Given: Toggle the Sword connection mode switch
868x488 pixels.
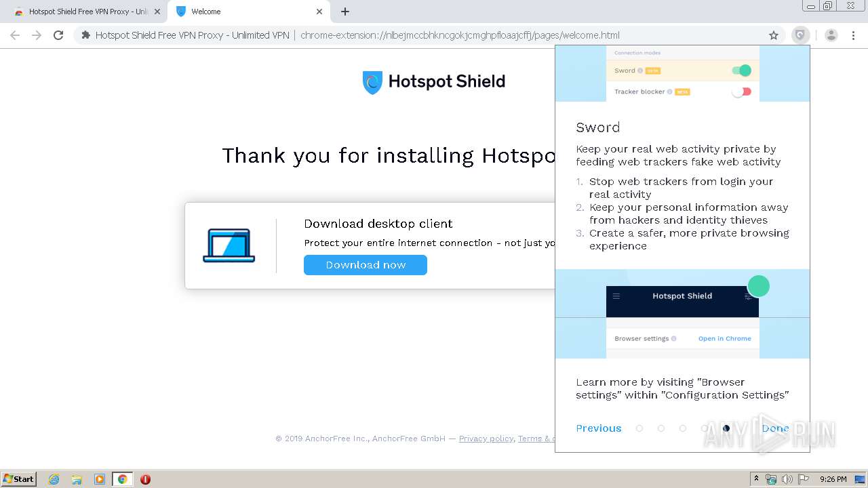Looking at the screenshot, I should pos(742,70).
